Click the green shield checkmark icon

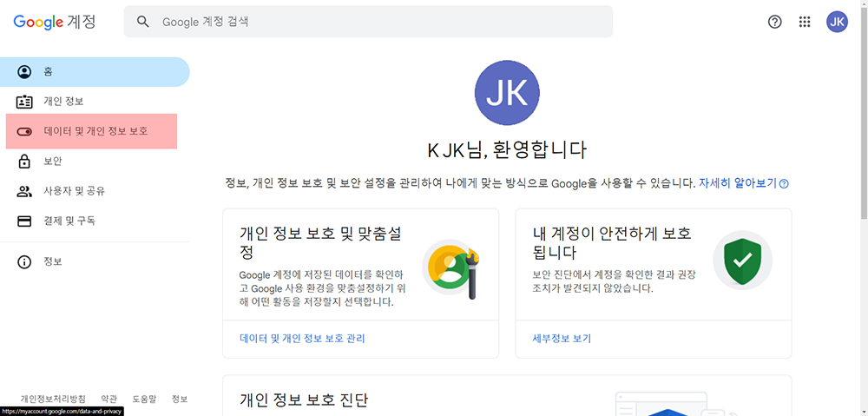742,259
